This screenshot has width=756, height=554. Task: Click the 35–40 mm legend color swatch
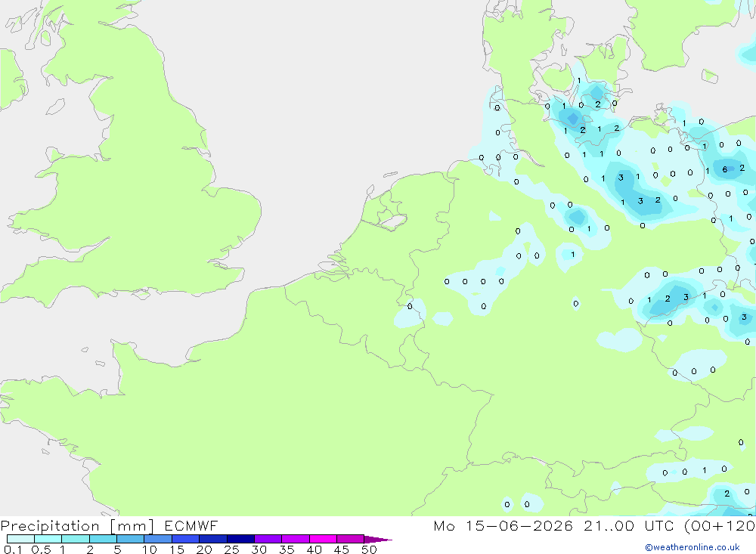pyautogui.click(x=296, y=539)
